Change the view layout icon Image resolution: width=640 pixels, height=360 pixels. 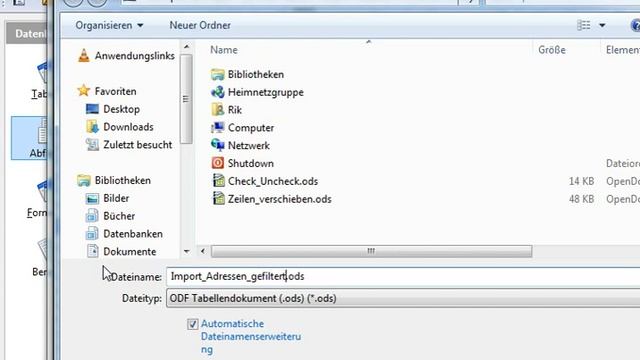584,25
